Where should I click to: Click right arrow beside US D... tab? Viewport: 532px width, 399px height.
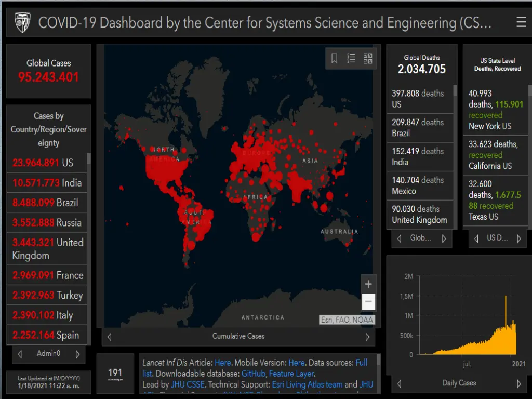[519, 238]
